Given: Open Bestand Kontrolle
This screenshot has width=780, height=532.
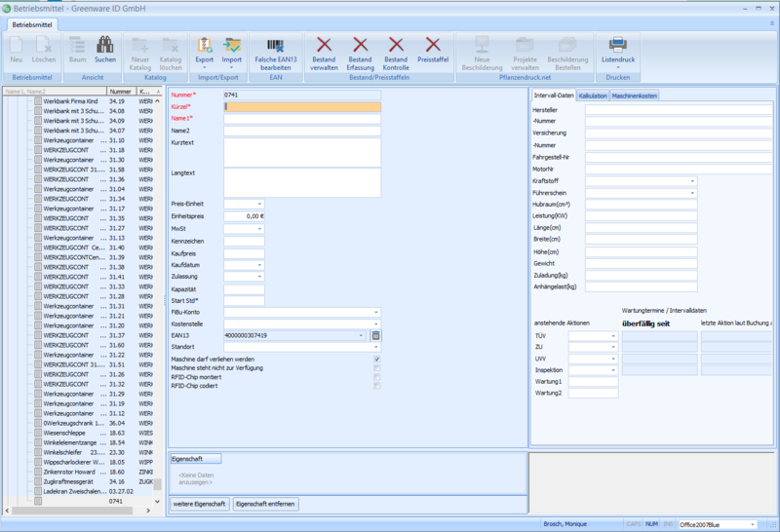Looking at the screenshot, I should 396,53.
